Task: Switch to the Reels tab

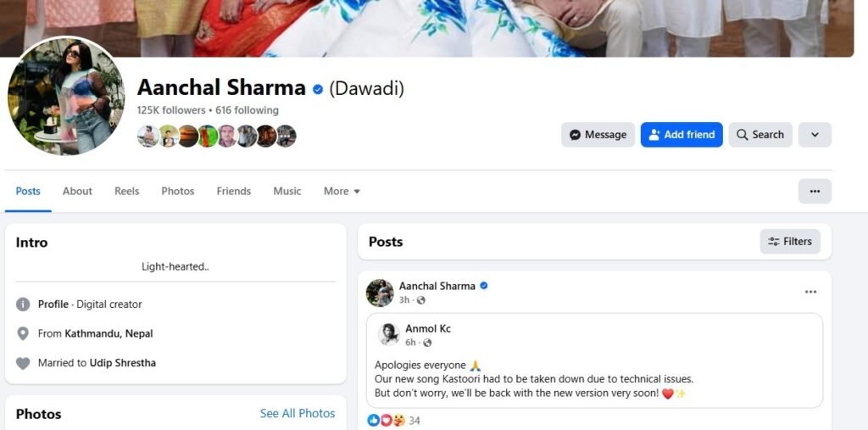Action: tap(127, 191)
